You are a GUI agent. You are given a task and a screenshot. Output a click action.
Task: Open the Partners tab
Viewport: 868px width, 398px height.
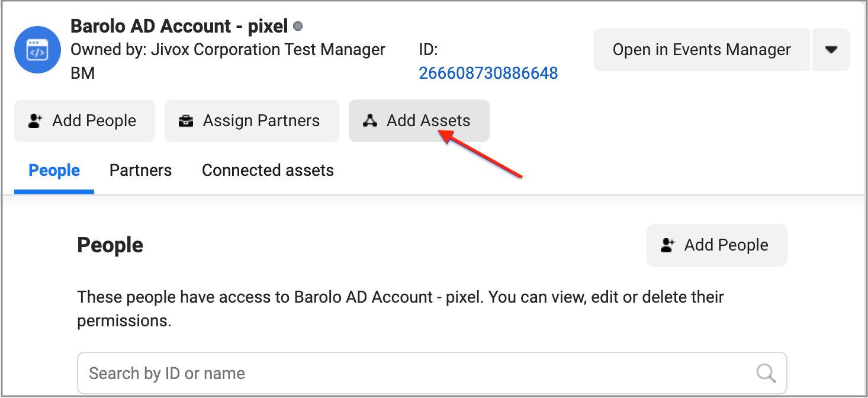140,171
